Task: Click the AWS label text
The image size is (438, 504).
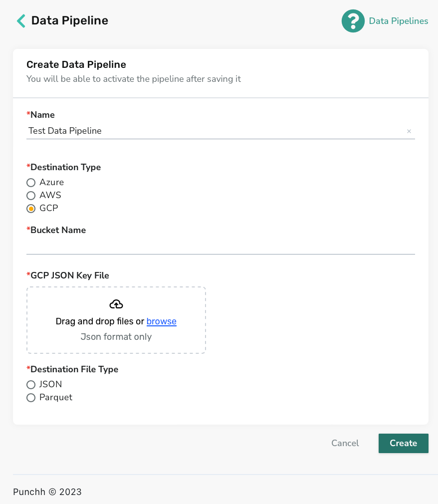Action: point(50,195)
